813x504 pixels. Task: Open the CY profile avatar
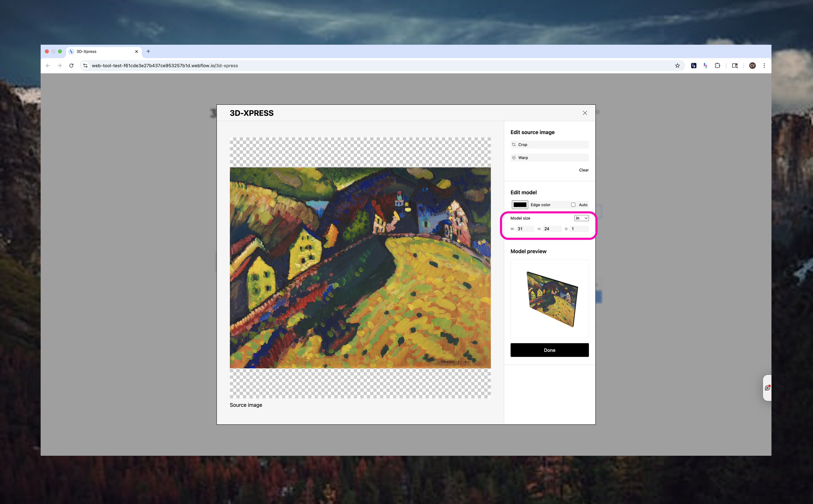coord(752,66)
